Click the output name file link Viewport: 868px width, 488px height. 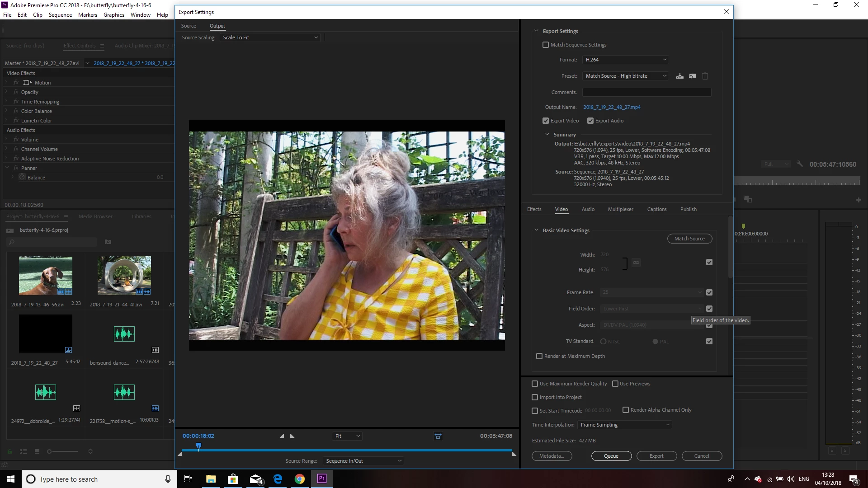click(x=612, y=107)
